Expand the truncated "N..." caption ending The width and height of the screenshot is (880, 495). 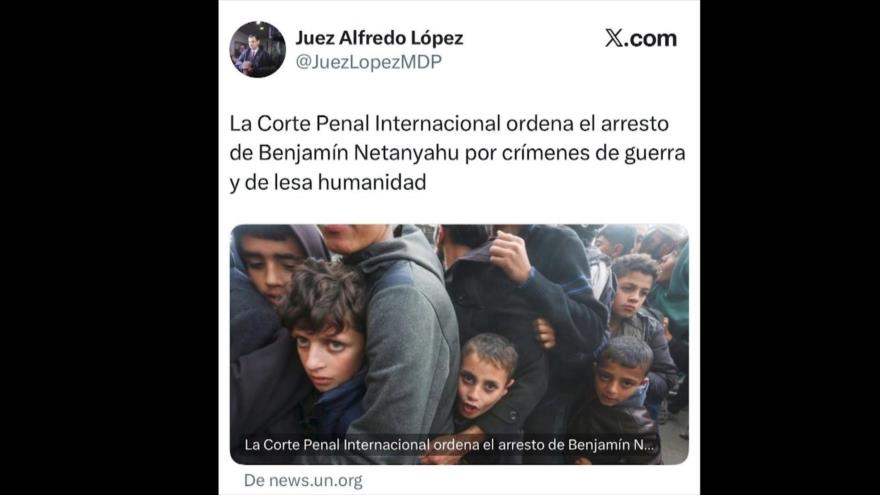[x=643, y=445]
